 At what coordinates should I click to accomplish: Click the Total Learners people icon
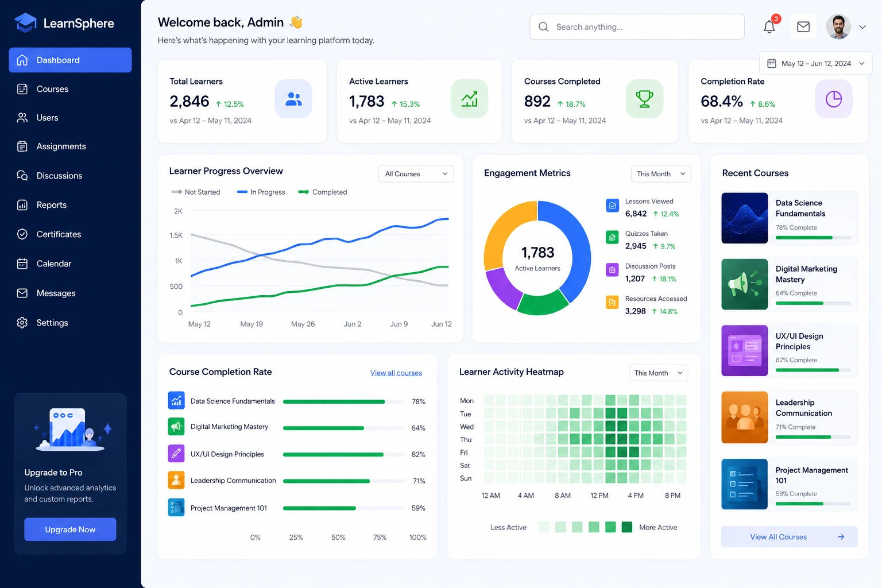[x=293, y=99]
